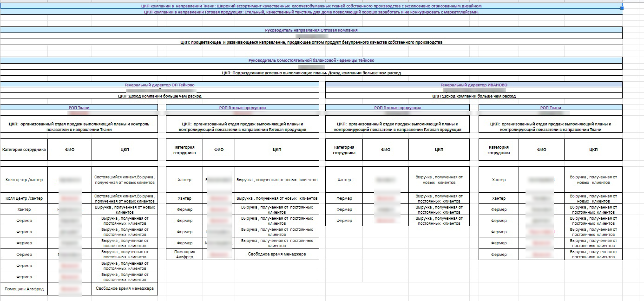Select 'ЦКП :Доход компании' cell under ОП Тейково

(159, 96)
